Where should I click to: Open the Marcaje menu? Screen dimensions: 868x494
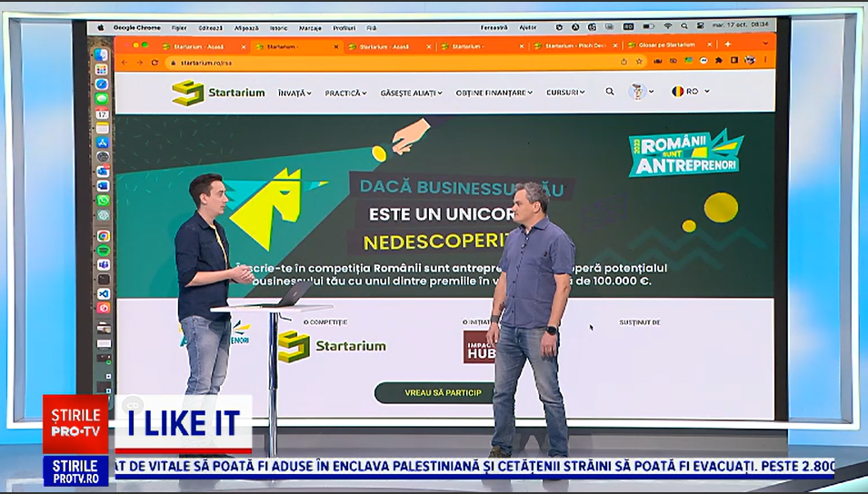310,27
